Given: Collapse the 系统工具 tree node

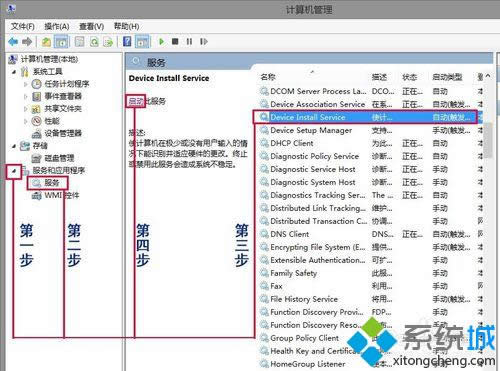Looking at the screenshot, I should (14, 72).
